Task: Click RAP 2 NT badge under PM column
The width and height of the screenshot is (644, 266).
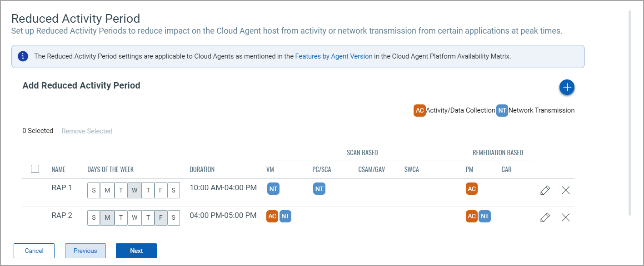Action: point(484,216)
